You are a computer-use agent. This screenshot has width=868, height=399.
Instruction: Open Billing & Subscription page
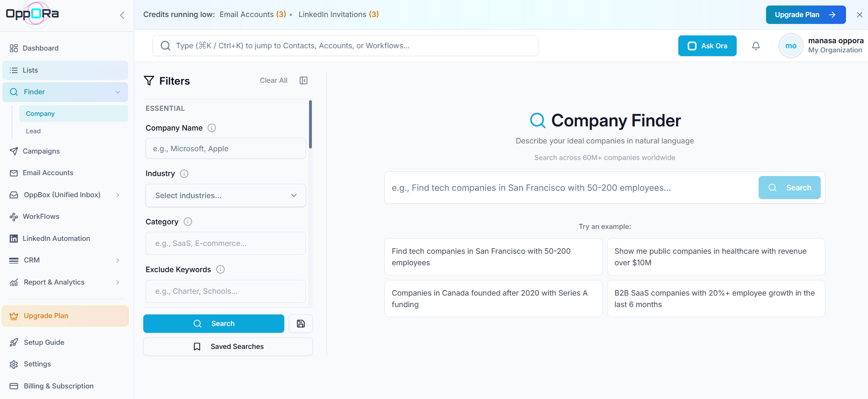[65, 386]
